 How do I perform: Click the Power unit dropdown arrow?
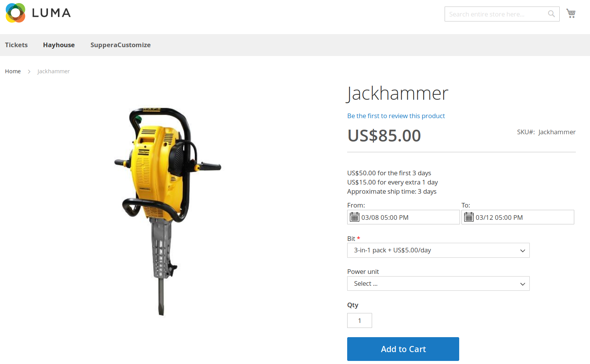(x=522, y=284)
